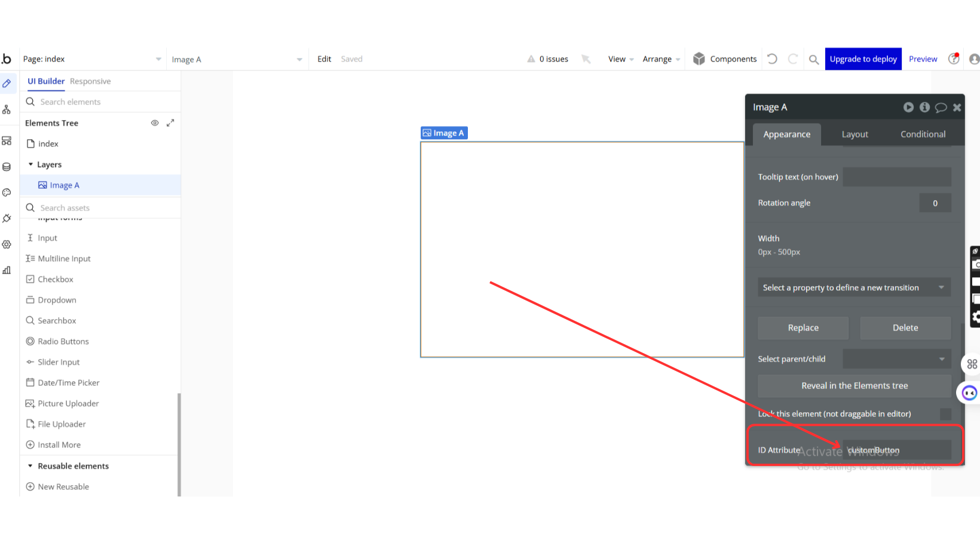Click the Checkbox element in palette
The height and width of the screenshot is (552, 980).
[50, 279]
